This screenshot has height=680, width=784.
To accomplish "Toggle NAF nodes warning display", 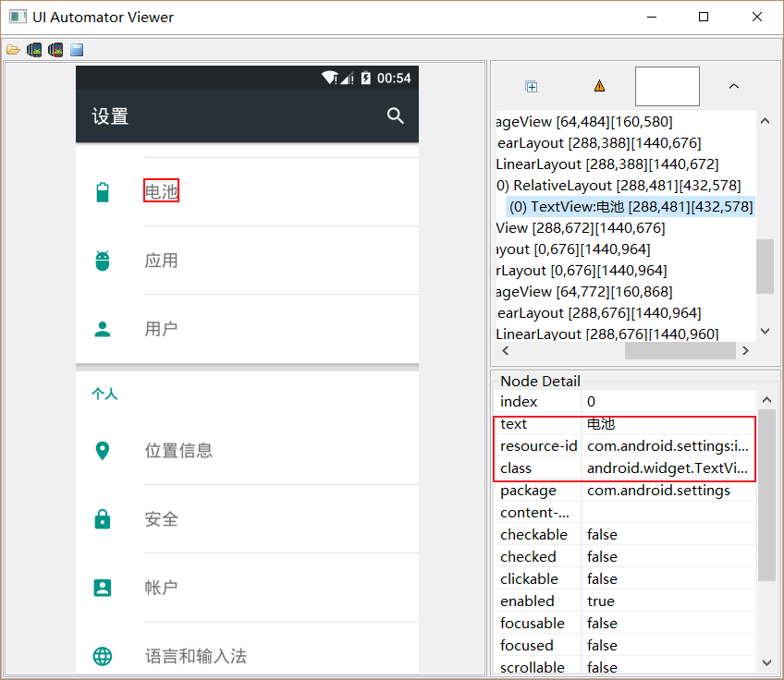I will (x=599, y=86).
